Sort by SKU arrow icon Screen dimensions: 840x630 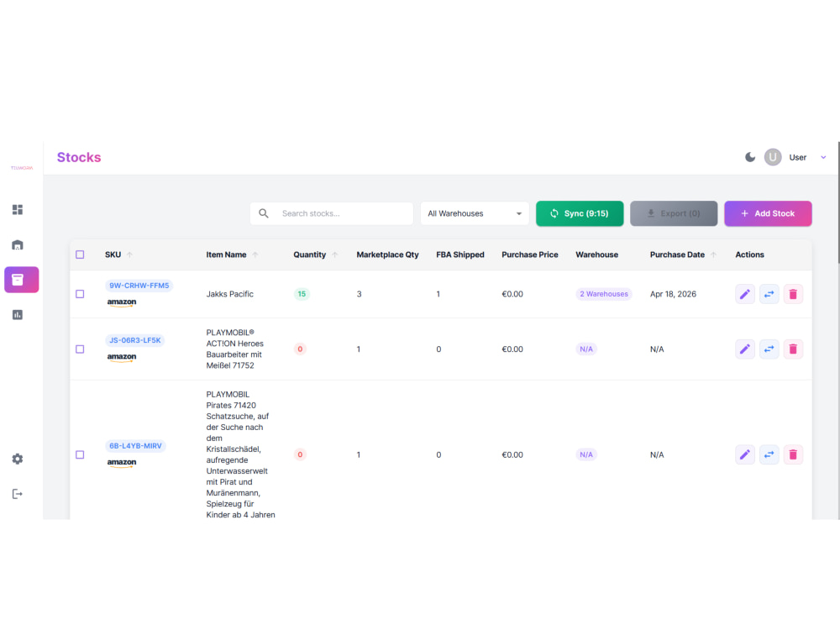[129, 255]
